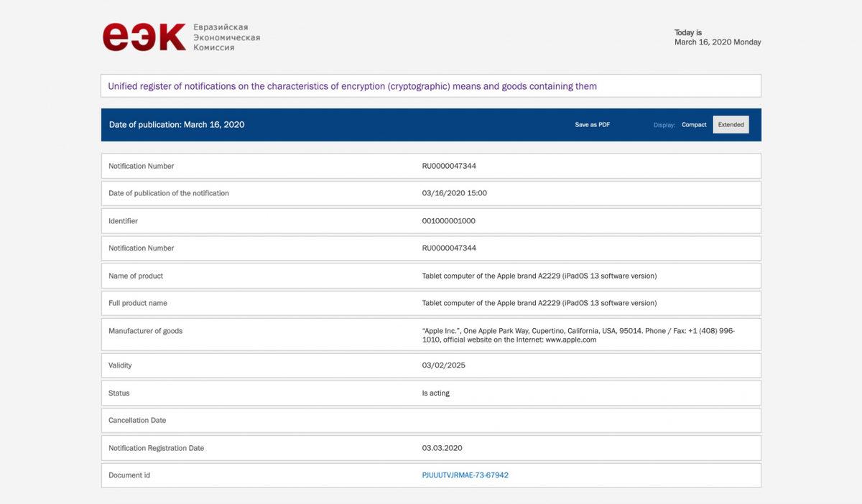This screenshot has height=504, width=862.
Task: Switch display to Compact view
Action: point(694,125)
